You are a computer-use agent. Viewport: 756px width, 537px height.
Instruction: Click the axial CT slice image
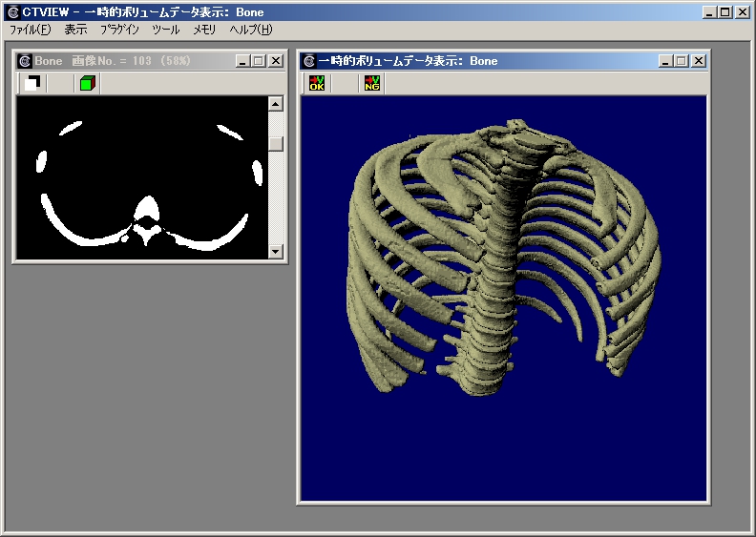click(x=141, y=176)
